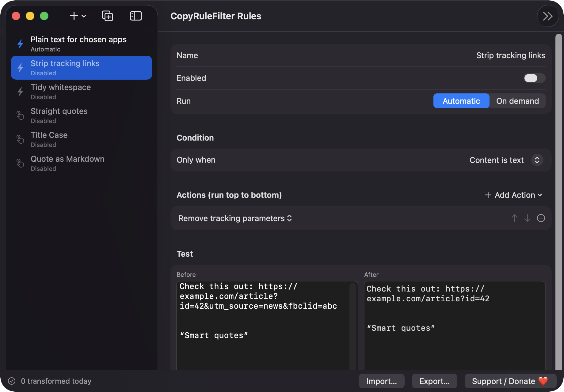Select the Plain text for chosen apps rule
Viewport: 564px width, 392px height.
(82, 44)
